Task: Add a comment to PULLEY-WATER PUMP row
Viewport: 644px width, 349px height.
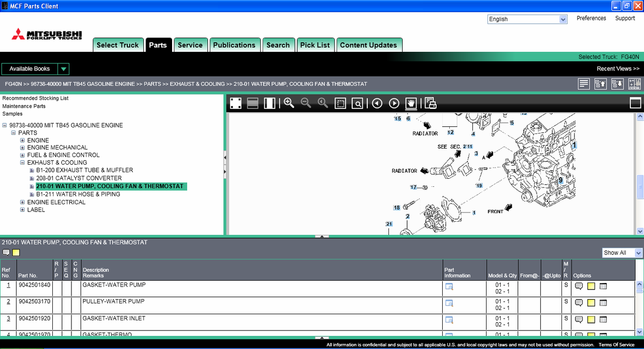Action: pyautogui.click(x=579, y=303)
